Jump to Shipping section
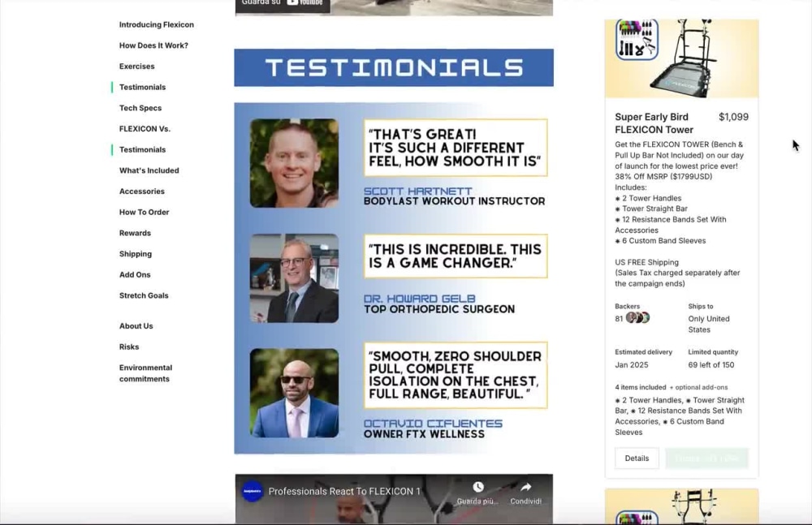Screen dimensions: 812x525 (x=135, y=254)
